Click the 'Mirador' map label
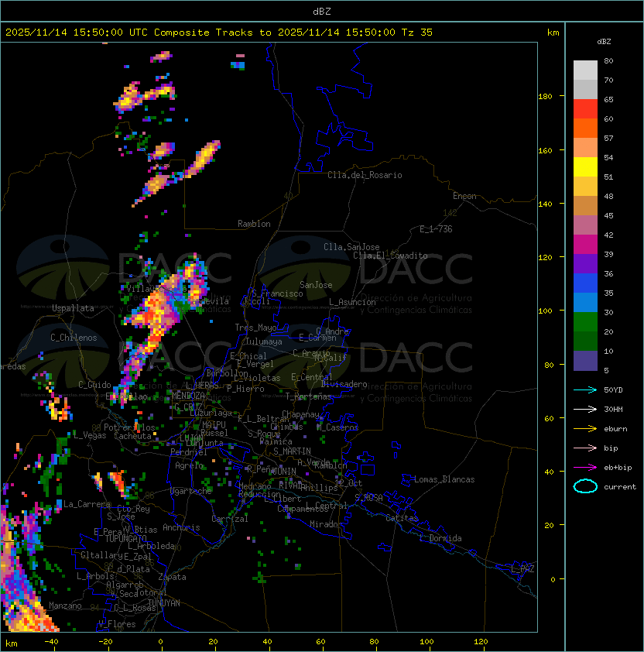The height and width of the screenshot is (652, 644). [x=327, y=524]
